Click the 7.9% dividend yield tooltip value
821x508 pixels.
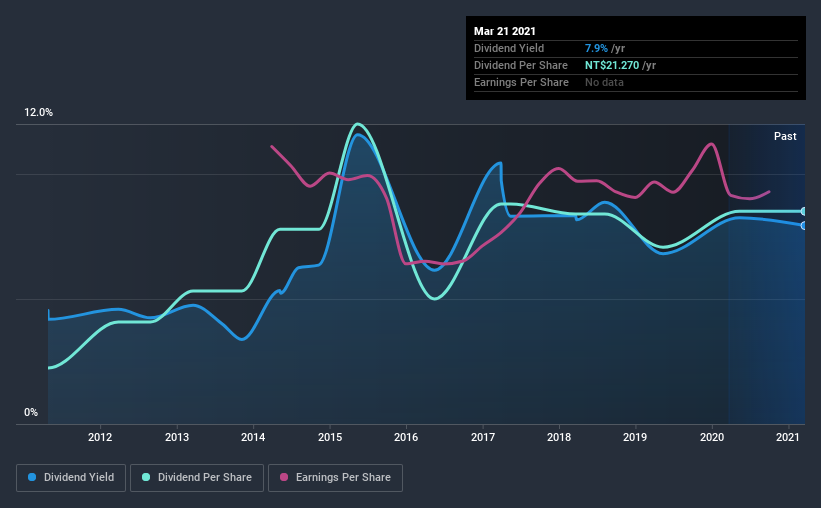click(x=596, y=48)
